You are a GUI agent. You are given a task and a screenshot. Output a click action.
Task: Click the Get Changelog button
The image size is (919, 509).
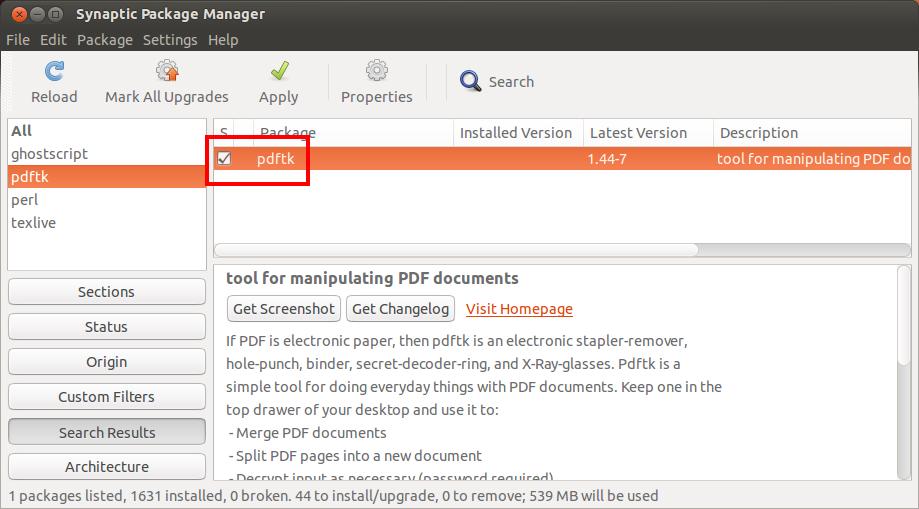pyautogui.click(x=401, y=309)
